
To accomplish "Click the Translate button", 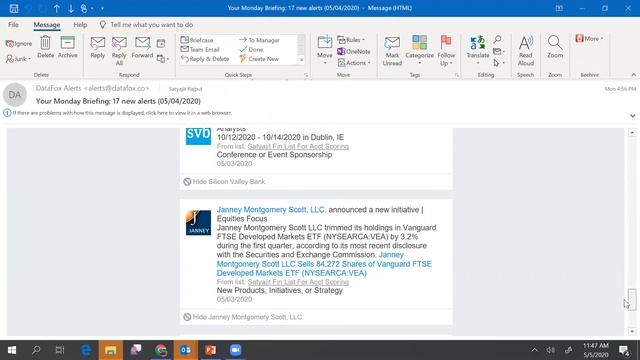I will tap(478, 51).
